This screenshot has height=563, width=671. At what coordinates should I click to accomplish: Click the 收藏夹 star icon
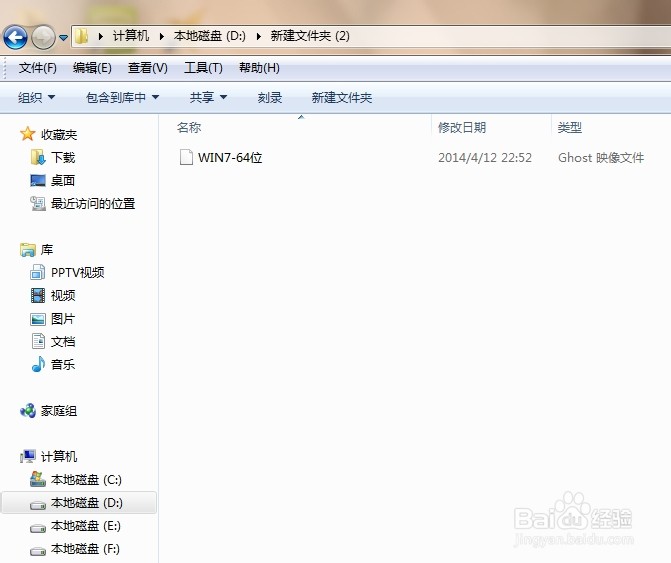(27, 134)
